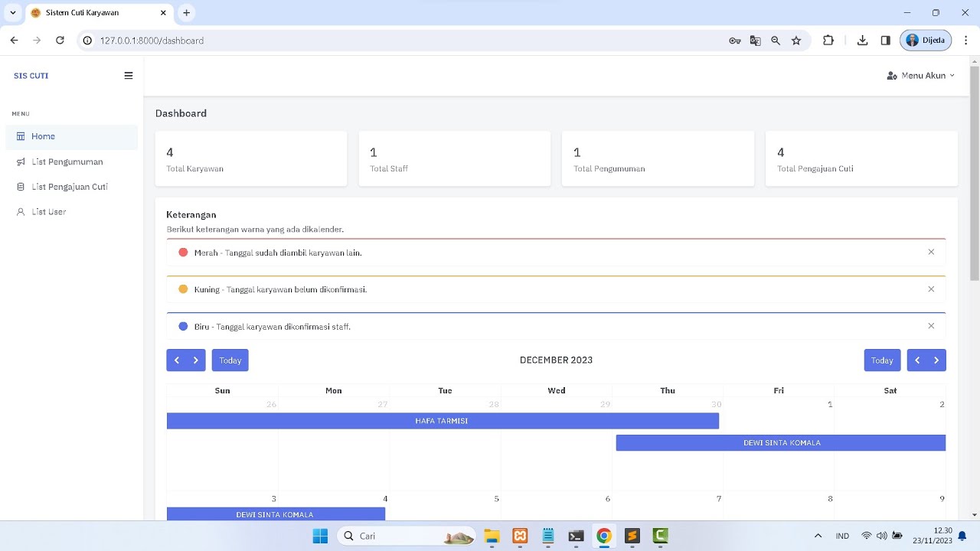Show hidden system tray icons
Image resolution: width=980 pixels, height=551 pixels.
[818, 536]
